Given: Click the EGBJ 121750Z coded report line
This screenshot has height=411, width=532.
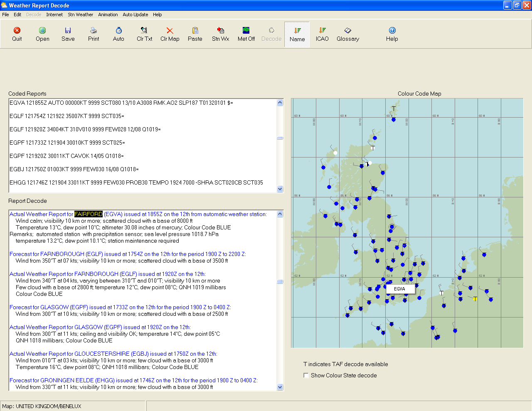Looking at the screenshot, I should click(74, 169).
